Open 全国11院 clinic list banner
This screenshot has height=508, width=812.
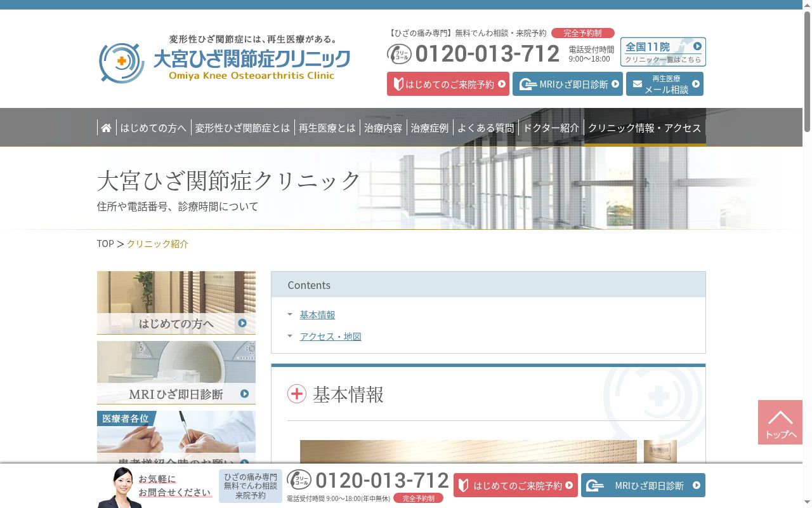point(663,52)
